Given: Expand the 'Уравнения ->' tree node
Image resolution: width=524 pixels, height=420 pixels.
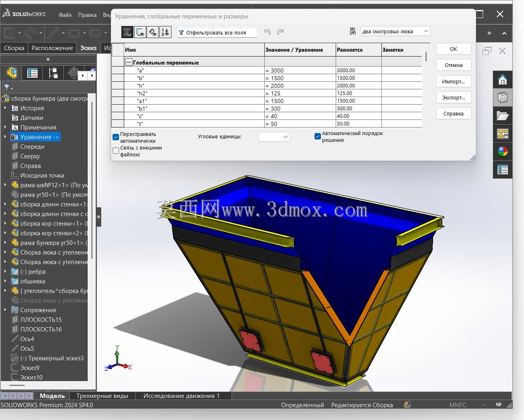Looking at the screenshot, I should click(5, 137).
